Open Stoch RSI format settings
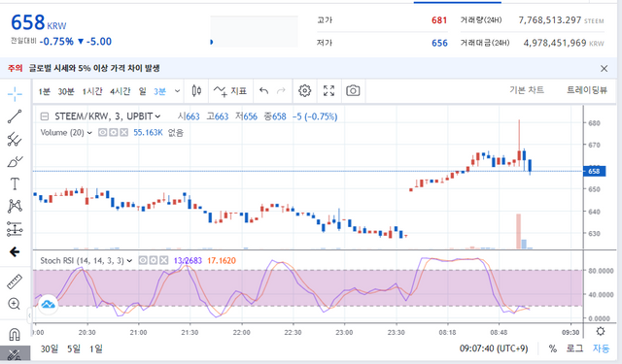622x364 pixels. click(154, 260)
